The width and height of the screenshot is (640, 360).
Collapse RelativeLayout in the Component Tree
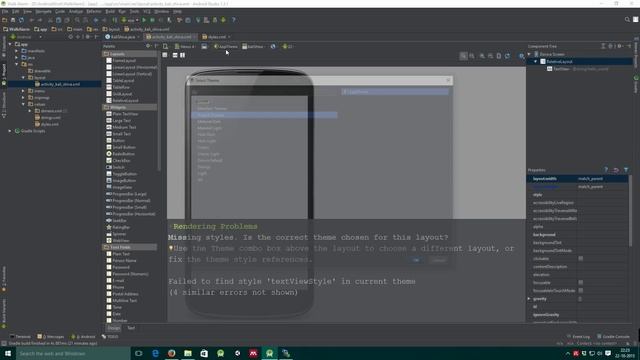pyautogui.click(x=536, y=62)
